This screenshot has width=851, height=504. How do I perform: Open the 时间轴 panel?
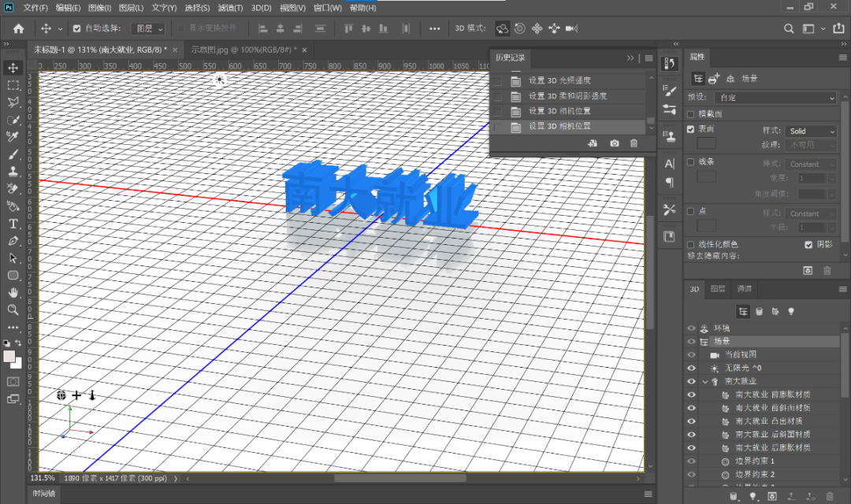(x=44, y=493)
